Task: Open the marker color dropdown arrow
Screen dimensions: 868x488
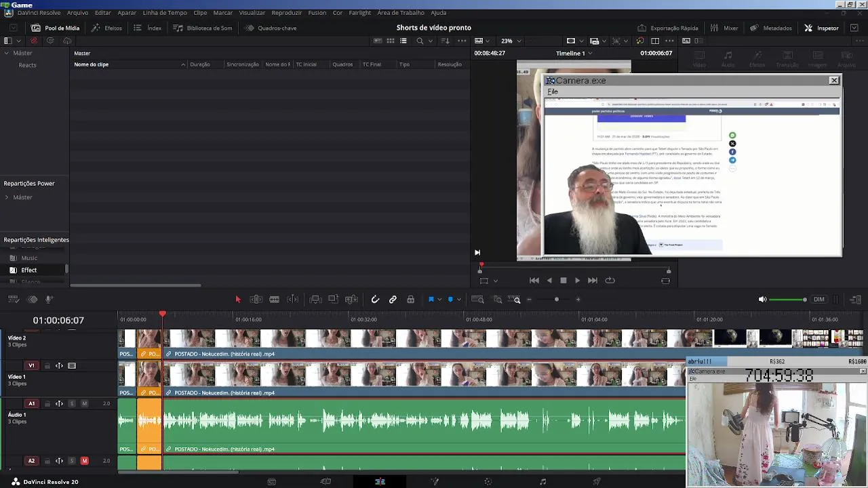Action: (x=458, y=300)
